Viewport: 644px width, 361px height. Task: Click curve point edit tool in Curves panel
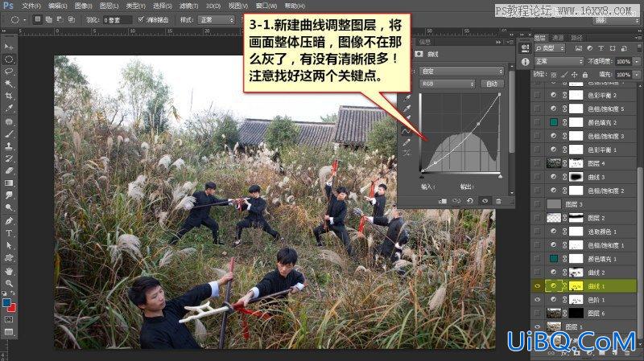(407, 131)
